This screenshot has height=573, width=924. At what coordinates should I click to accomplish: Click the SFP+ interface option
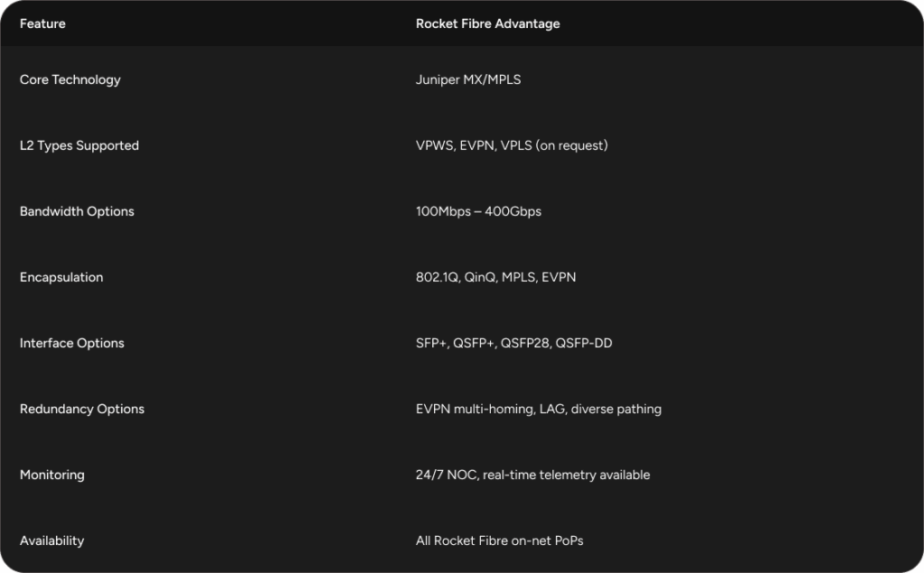tap(431, 343)
